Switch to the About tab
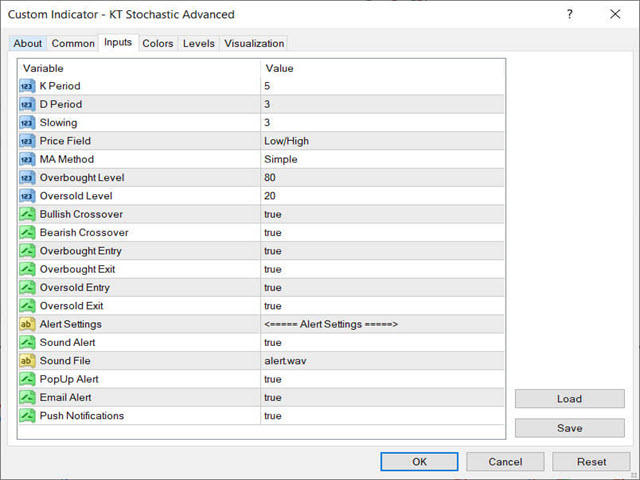 (x=28, y=43)
